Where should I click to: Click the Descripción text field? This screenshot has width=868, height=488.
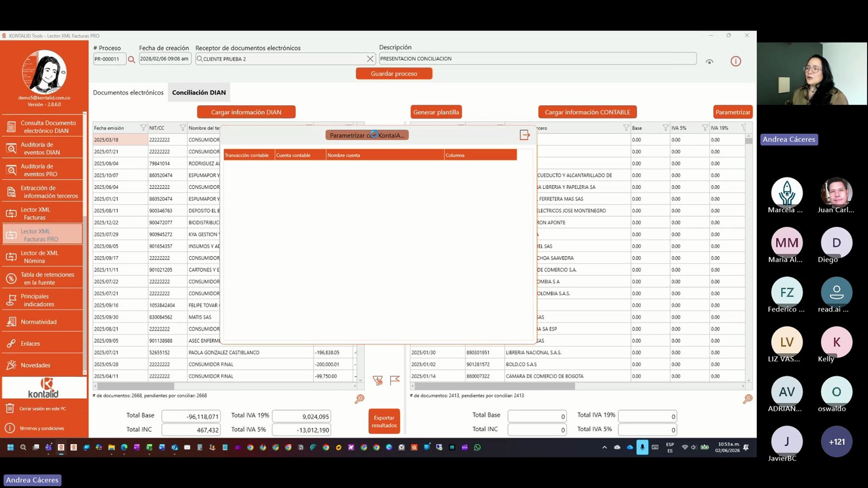point(538,59)
